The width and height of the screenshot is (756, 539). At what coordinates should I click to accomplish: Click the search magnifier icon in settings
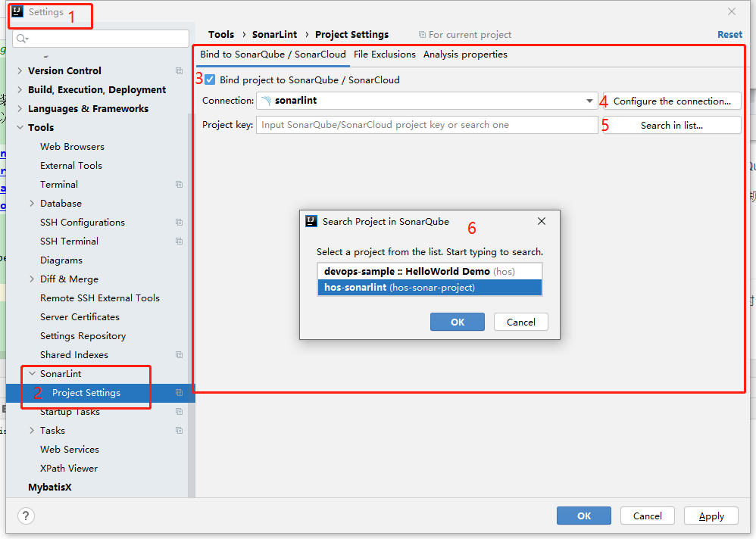click(x=21, y=39)
